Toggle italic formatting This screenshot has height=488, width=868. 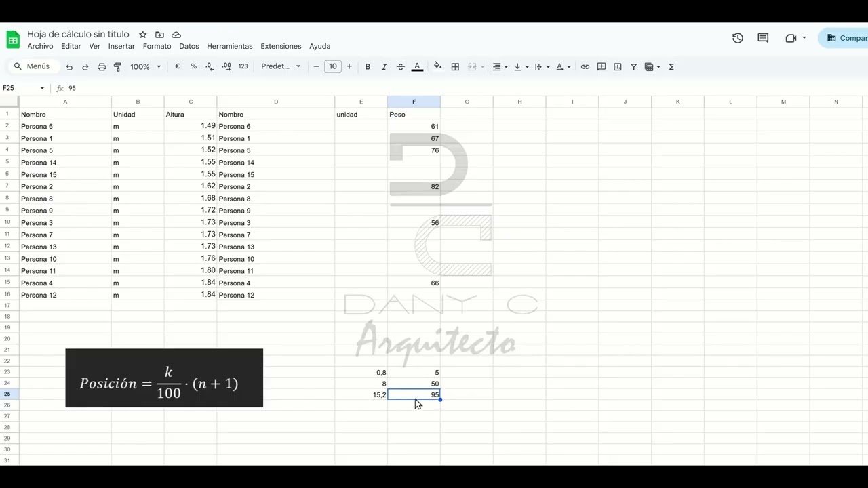[x=384, y=67]
